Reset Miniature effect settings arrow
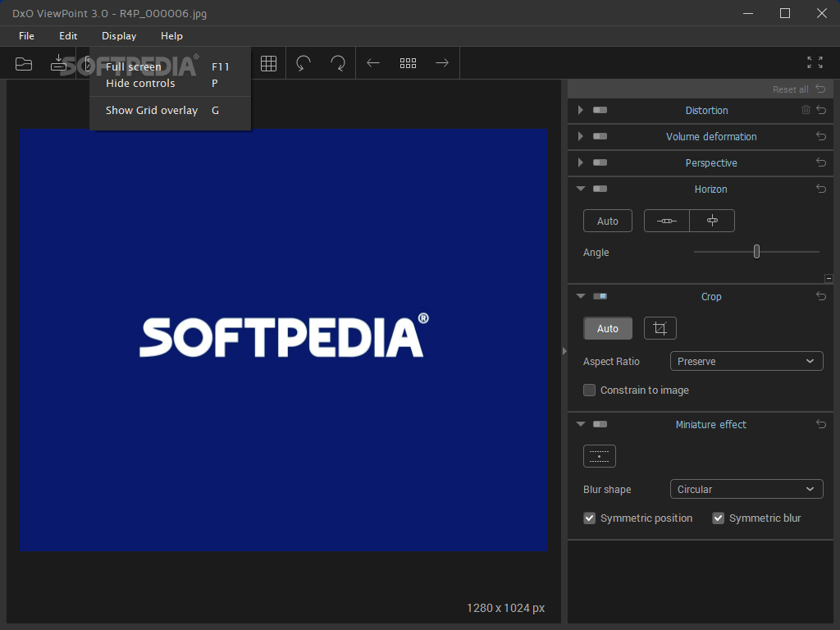 tap(821, 424)
